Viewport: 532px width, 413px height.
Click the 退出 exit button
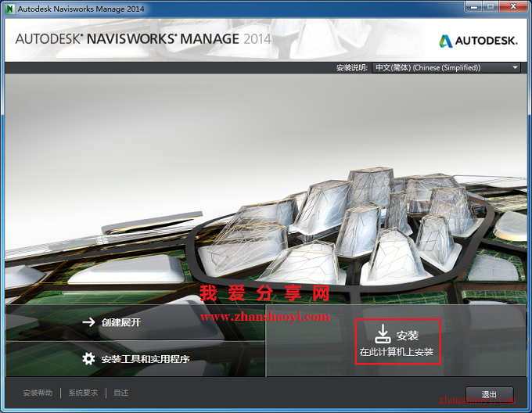coord(489,394)
